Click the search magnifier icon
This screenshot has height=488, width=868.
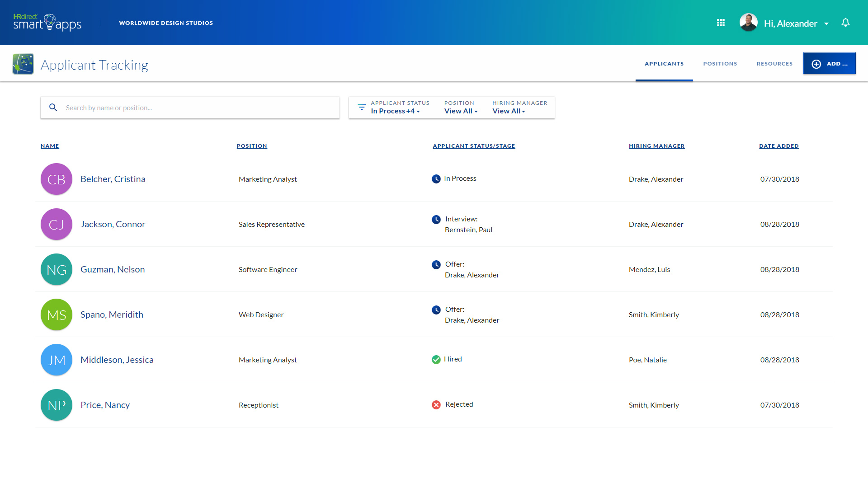(53, 108)
